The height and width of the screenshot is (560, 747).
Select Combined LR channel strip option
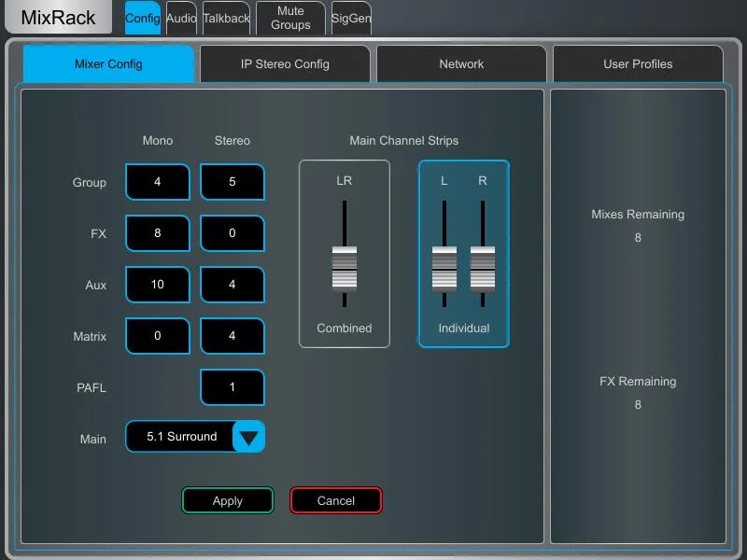(345, 254)
